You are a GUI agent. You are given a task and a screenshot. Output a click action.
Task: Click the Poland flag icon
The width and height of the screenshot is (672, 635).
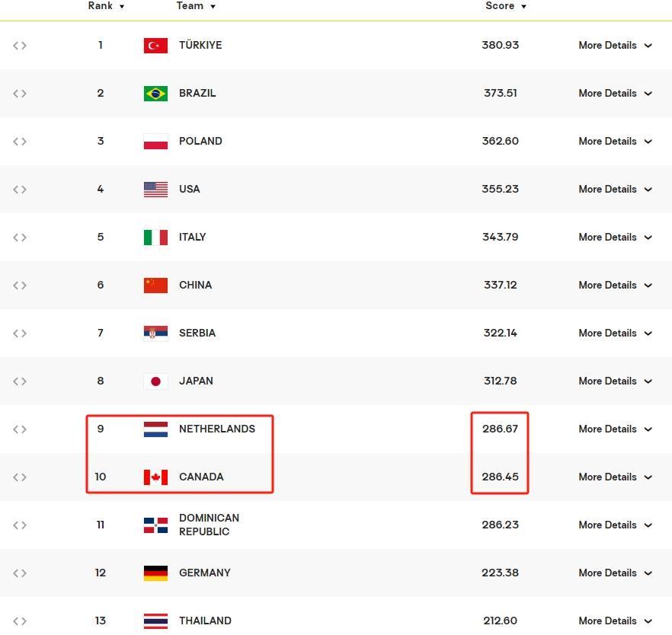[x=155, y=142]
